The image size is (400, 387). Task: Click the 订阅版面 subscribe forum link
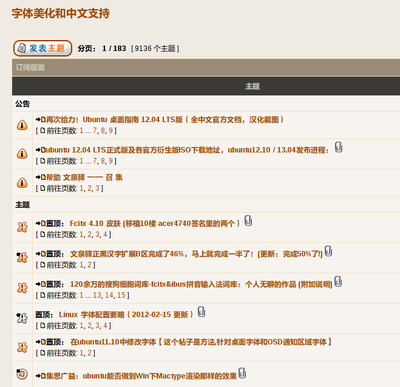(30, 68)
